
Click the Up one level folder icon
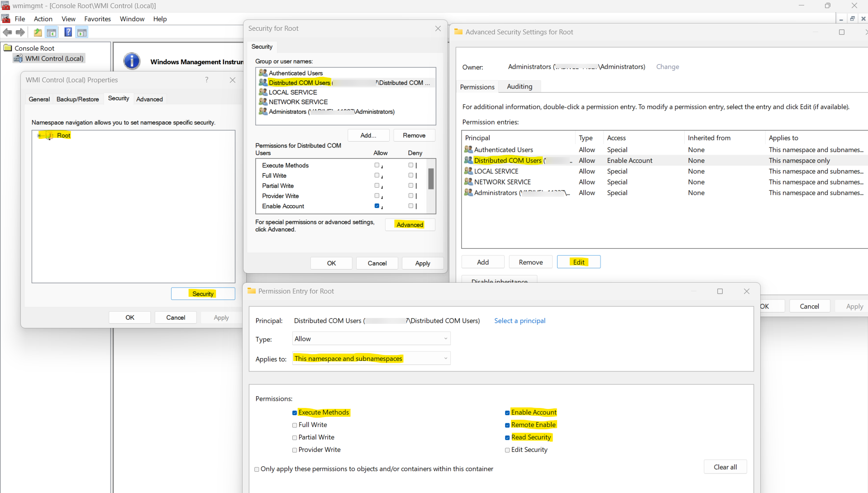point(38,32)
